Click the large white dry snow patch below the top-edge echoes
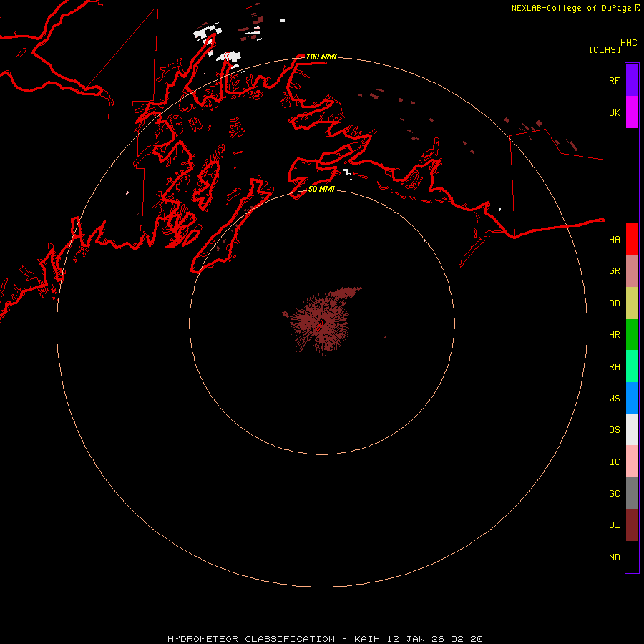Viewport: 644px width, 644px height. coord(230,57)
